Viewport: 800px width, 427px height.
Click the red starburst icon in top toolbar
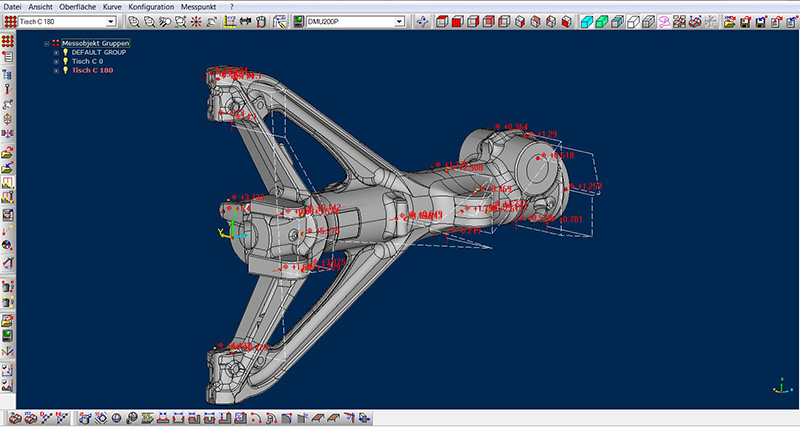196,21
